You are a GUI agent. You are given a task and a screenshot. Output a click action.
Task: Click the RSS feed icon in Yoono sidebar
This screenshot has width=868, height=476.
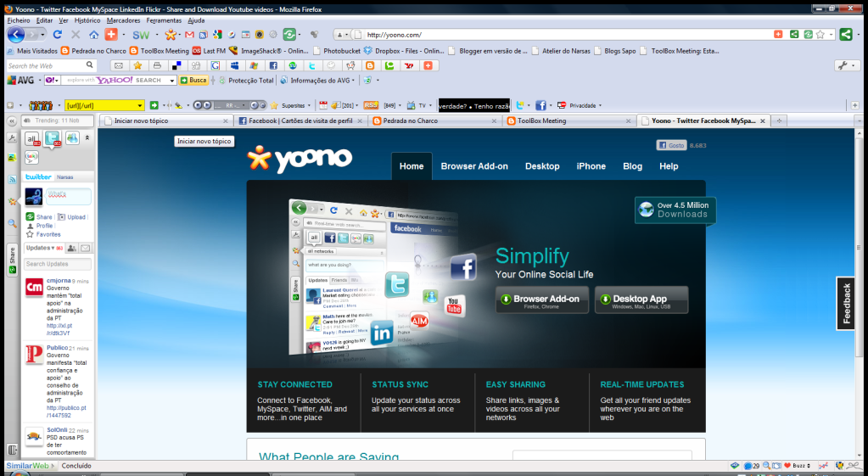(x=12, y=180)
